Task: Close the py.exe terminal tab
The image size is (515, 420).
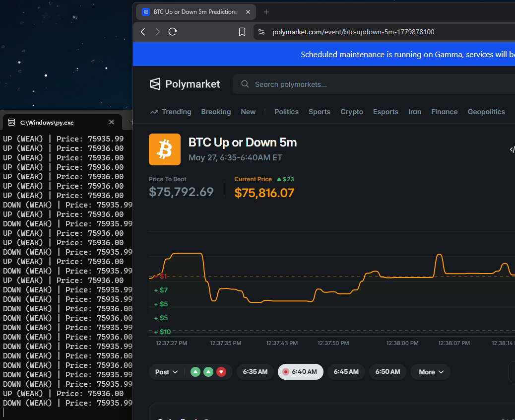Action: (x=111, y=122)
